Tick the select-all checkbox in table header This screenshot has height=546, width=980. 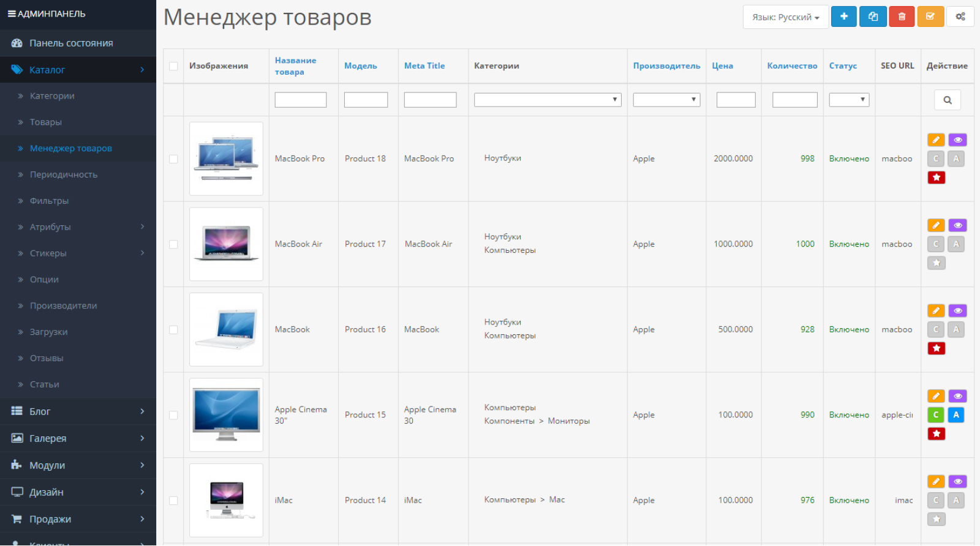173,66
